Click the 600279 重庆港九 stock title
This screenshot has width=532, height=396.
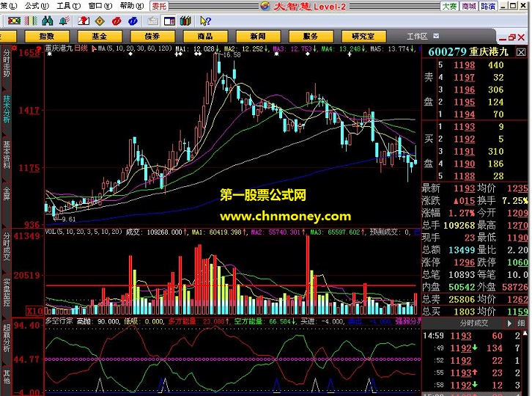pos(468,52)
